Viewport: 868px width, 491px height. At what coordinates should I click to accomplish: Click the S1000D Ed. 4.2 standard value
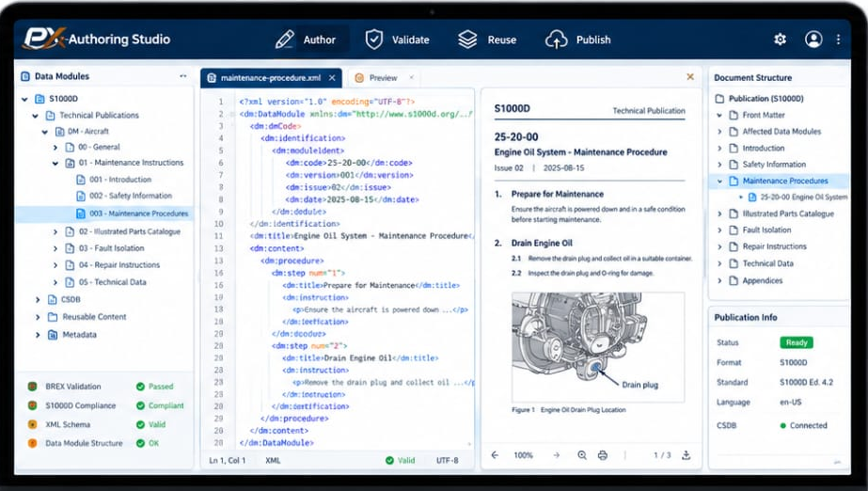(806, 383)
